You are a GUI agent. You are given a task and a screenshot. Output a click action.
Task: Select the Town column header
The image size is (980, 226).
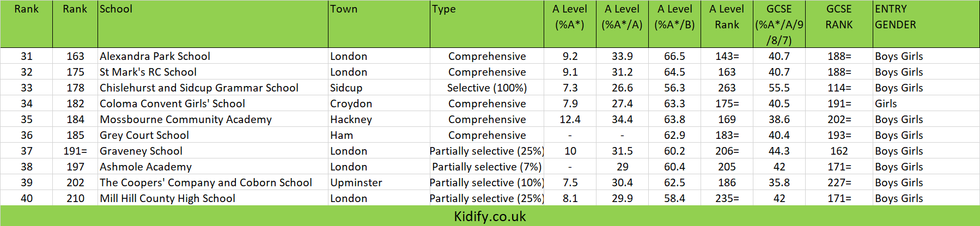(x=379, y=25)
